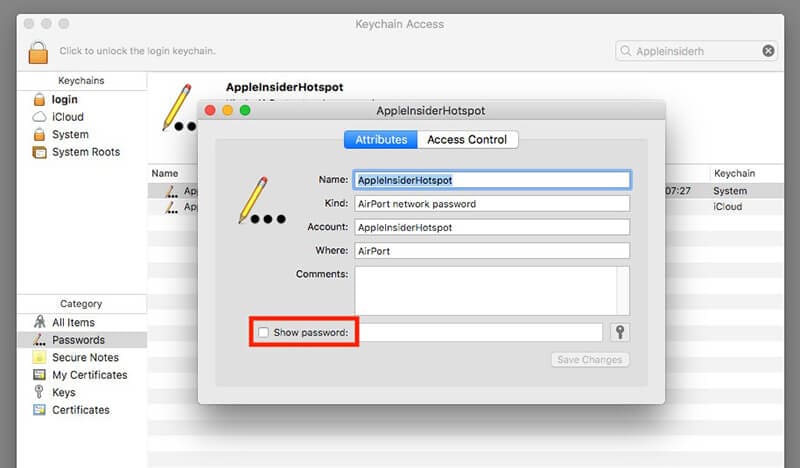
Task: Sort the list by Keychain column header
Action: (x=734, y=174)
